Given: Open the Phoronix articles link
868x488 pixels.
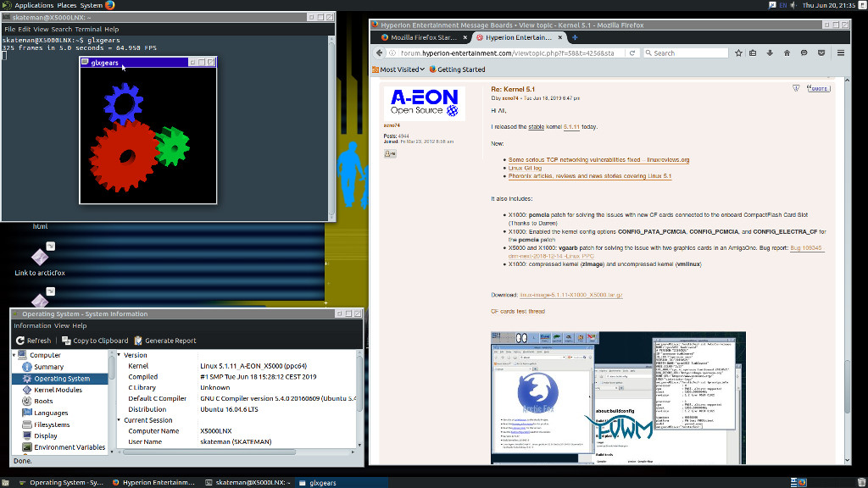Looking at the screenshot, I should [590, 176].
